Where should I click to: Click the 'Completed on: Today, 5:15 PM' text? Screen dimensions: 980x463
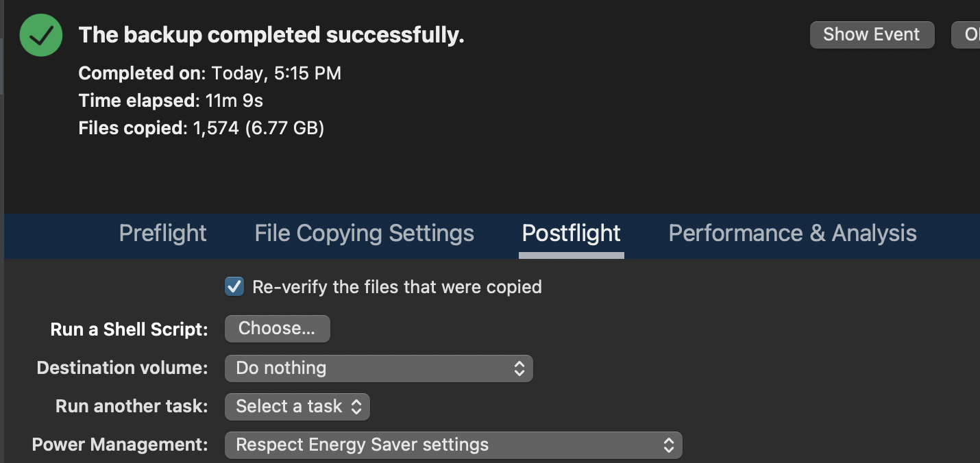click(x=210, y=73)
